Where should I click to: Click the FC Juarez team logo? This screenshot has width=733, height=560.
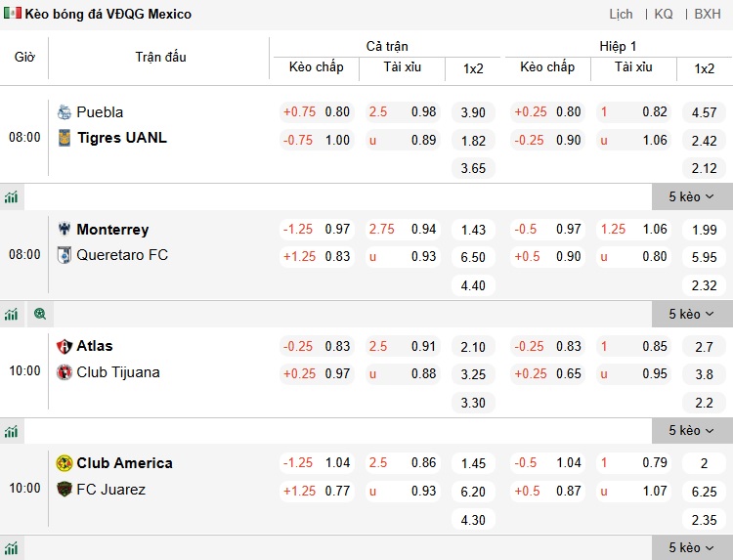[65, 490]
